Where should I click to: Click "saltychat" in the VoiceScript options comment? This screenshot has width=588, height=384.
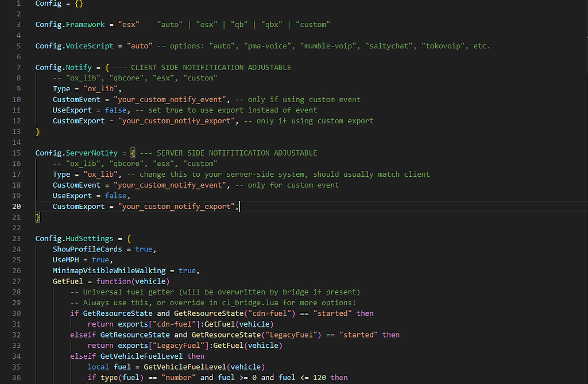tap(390, 46)
